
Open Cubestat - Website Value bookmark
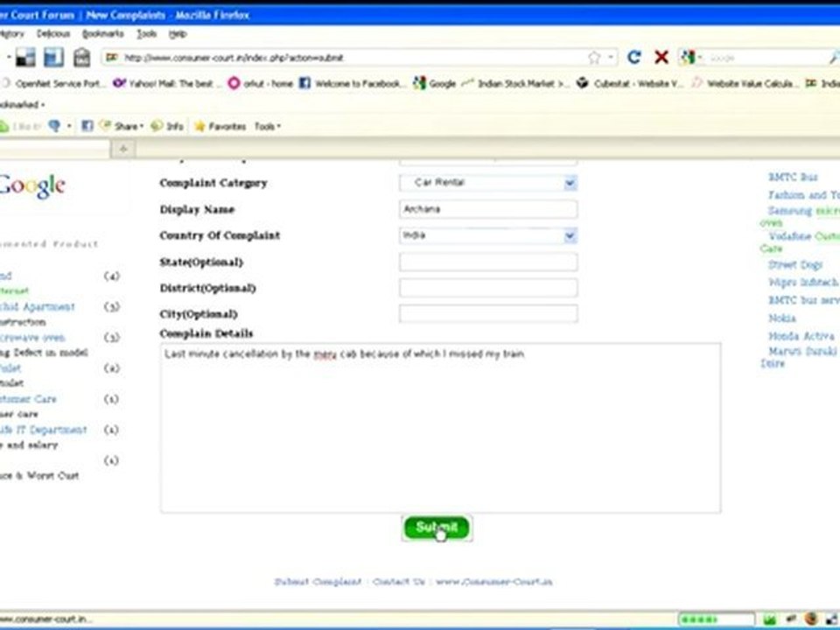630,84
